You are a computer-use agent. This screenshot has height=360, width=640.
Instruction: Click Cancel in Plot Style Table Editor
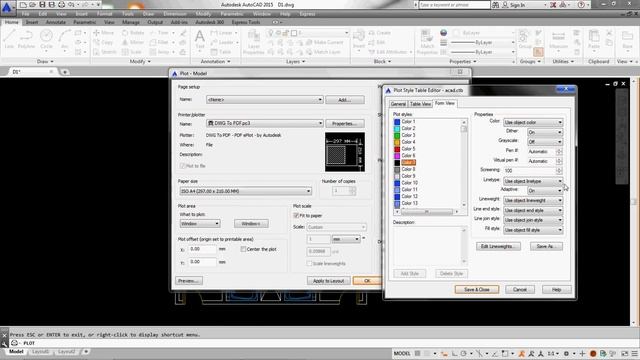(x=520, y=289)
